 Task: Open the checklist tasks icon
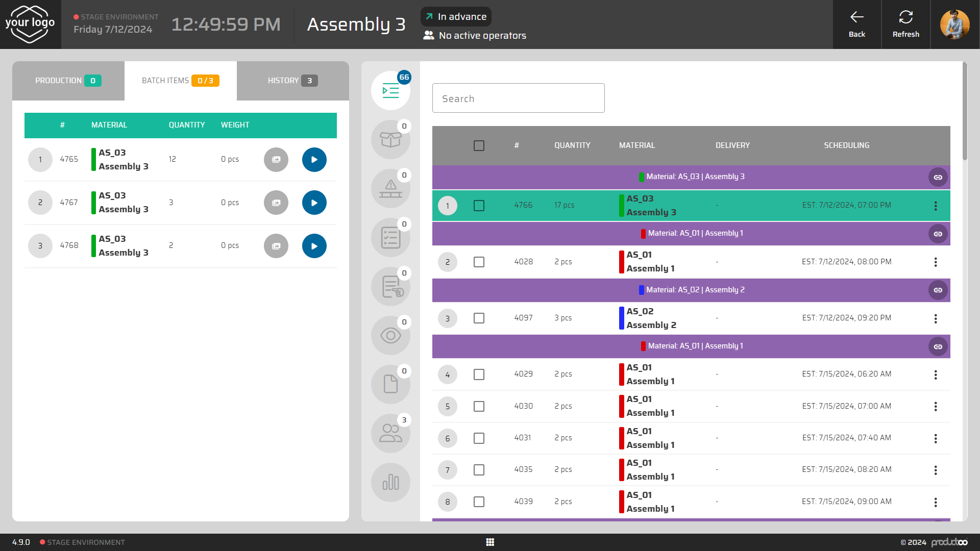click(x=390, y=238)
